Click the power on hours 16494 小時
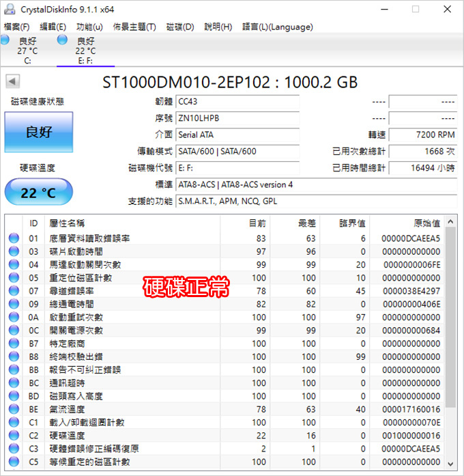Screen dimensions: 464x476 pos(423,168)
